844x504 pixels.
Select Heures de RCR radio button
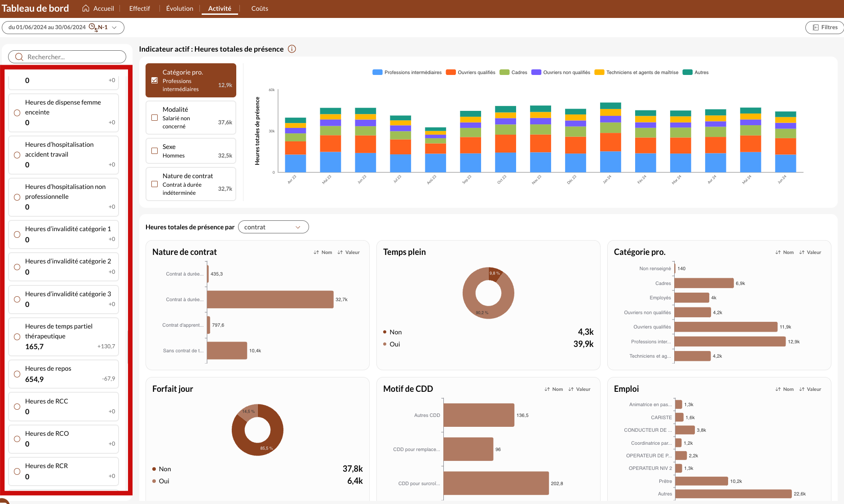17,471
